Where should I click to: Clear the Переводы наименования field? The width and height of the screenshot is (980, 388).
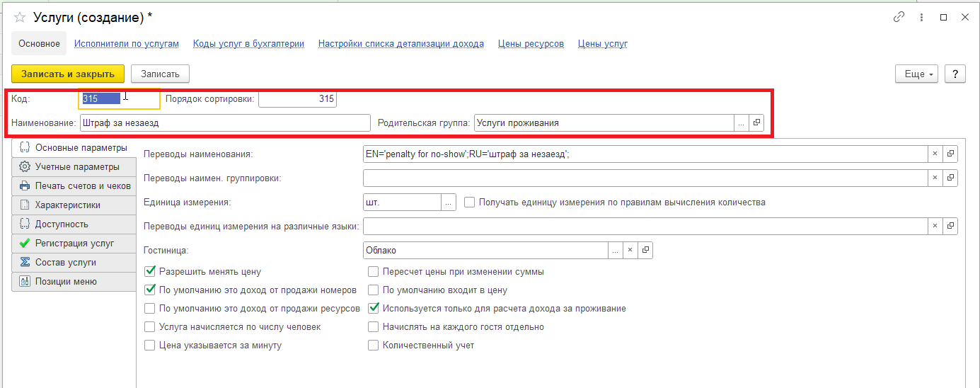935,154
